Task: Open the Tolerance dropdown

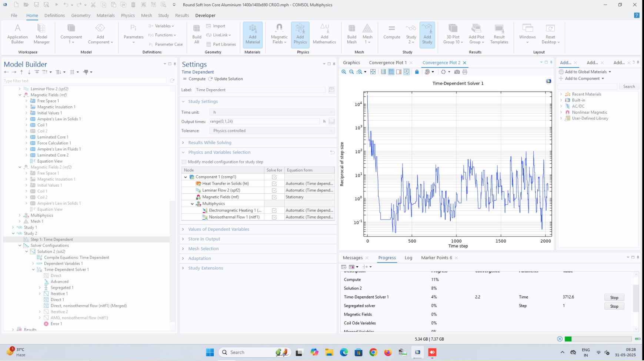Action: (272, 131)
